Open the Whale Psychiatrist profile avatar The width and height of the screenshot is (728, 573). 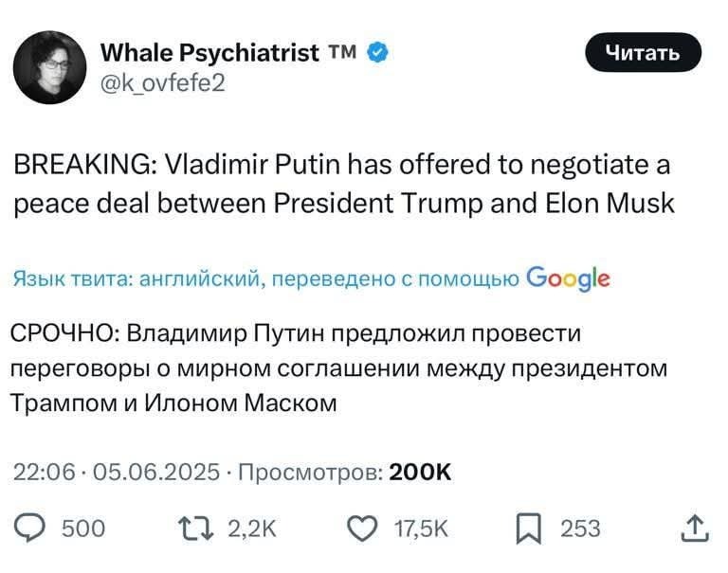point(50,67)
